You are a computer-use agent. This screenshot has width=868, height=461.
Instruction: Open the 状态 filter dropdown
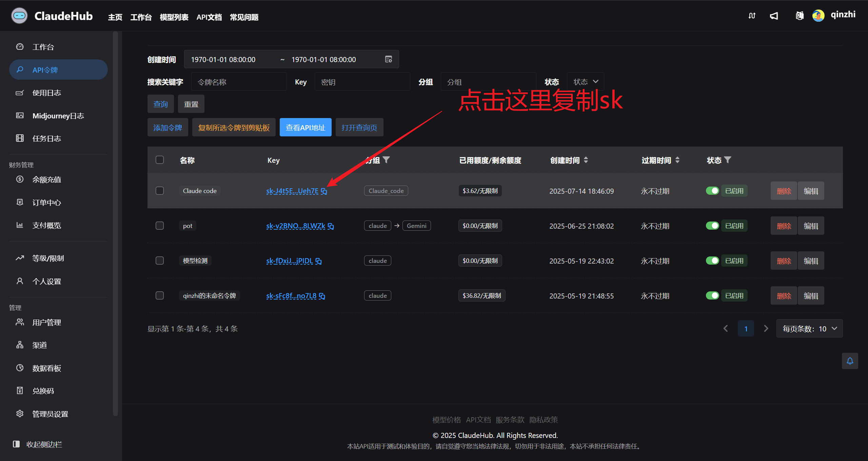tap(585, 82)
